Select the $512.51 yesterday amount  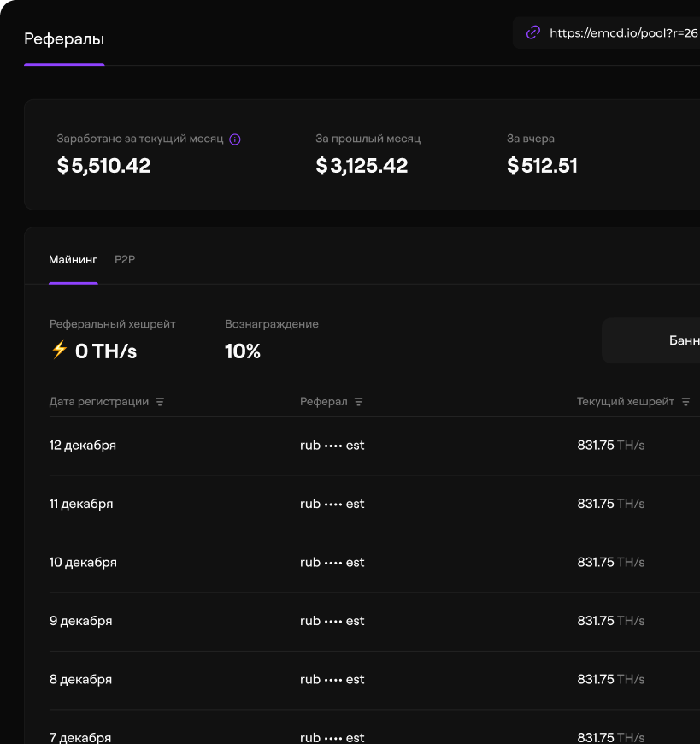pyautogui.click(x=542, y=166)
